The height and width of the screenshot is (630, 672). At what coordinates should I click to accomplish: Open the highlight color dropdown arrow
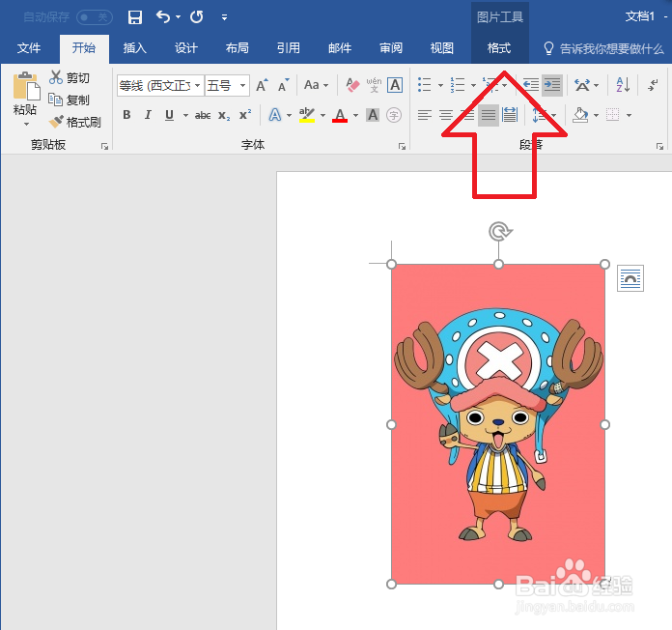click(x=322, y=115)
